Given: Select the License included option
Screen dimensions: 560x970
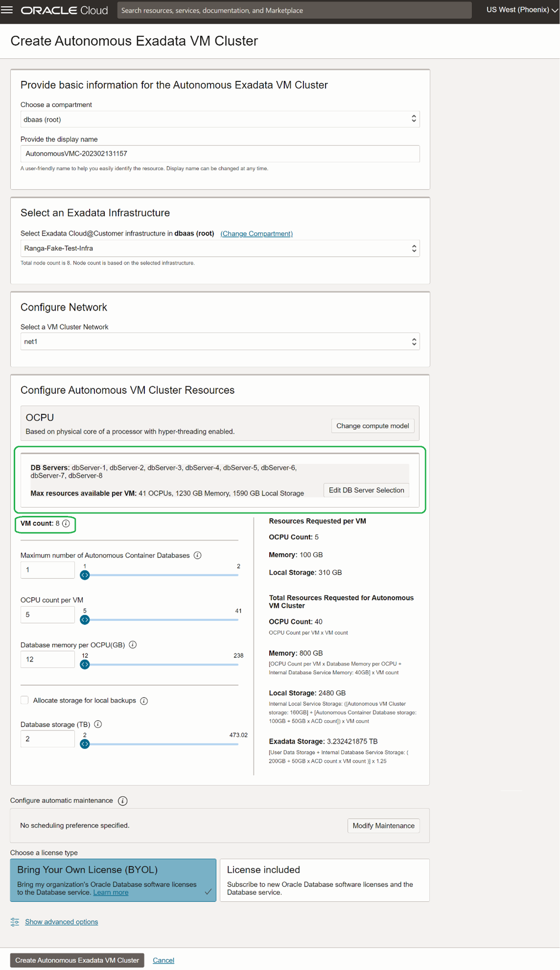Looking at the screenshot, I should (x=325, y=880).
